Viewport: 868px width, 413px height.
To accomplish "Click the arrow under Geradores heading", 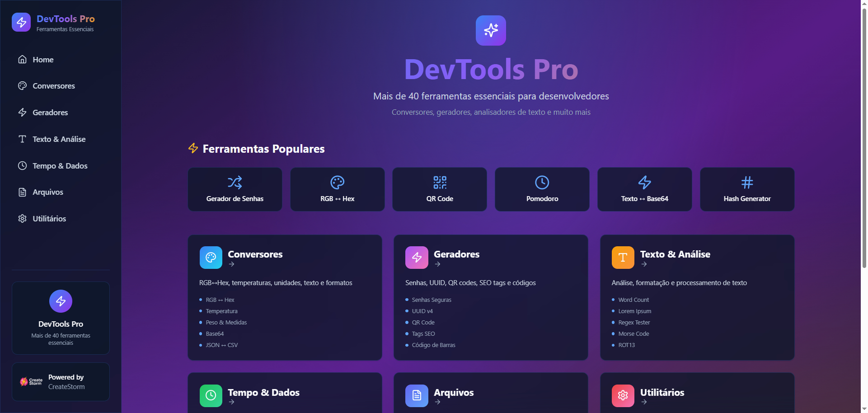I will point(437,264).
